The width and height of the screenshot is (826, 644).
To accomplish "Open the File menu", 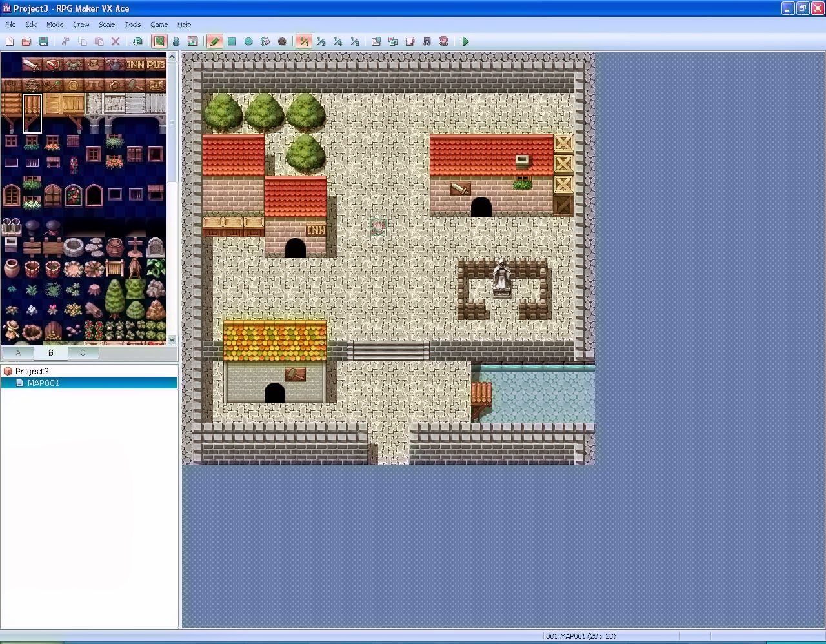I will pyautogui.click(x=10, y=25).
